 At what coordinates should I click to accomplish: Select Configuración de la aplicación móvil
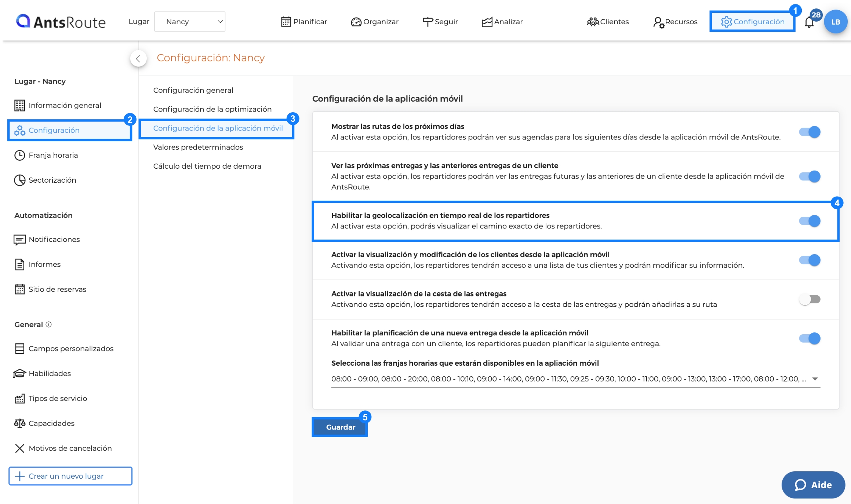218,128
